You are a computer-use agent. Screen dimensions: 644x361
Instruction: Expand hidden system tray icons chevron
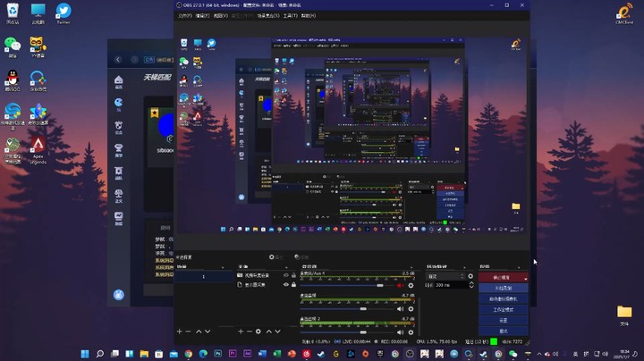(x=539, y=354)
